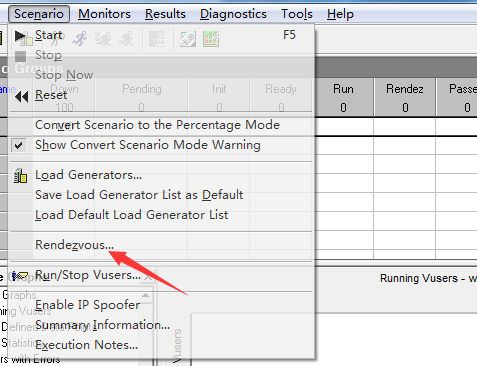
Task: Click the graph list scroll-up arrow
Action: pos(145,295)
